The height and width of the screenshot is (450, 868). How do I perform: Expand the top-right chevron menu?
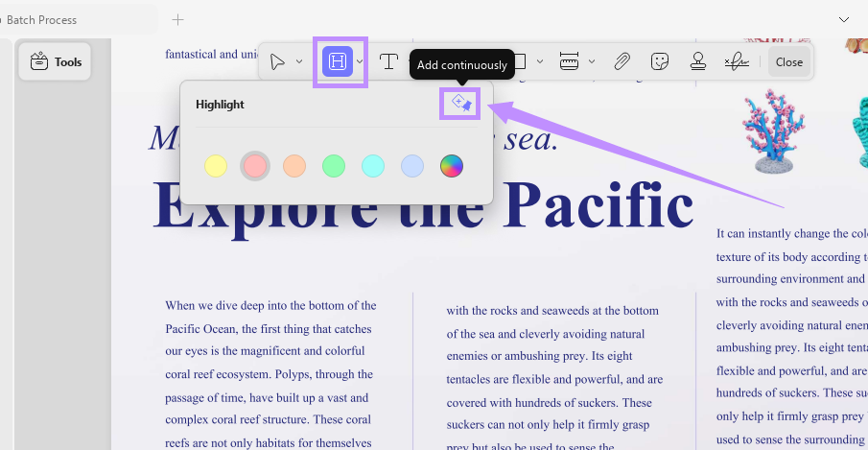844,20
